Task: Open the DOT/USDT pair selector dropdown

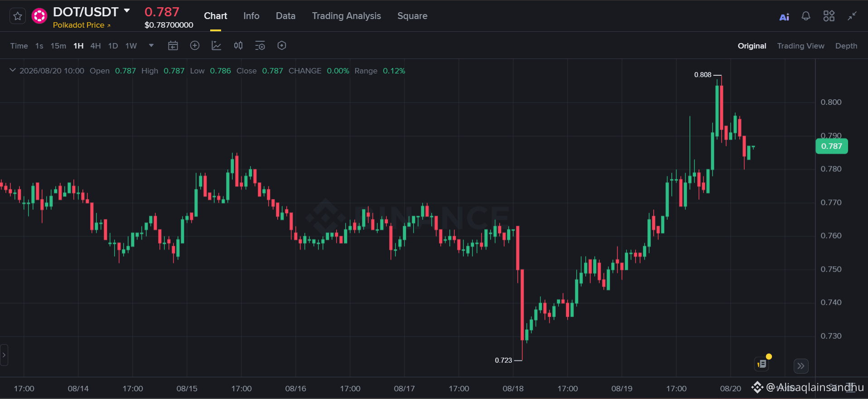Action: (x=127, y=10)
